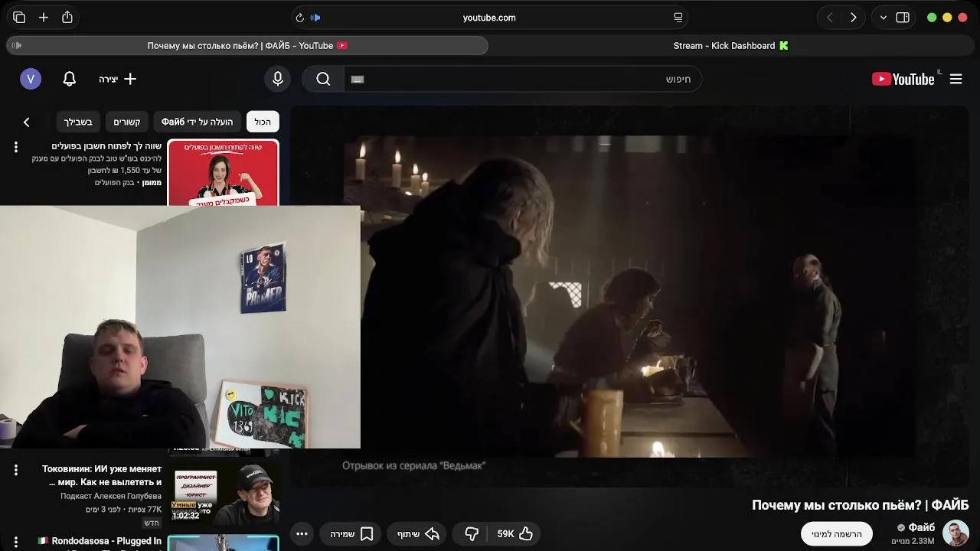Select the הועלה על ידי Файб chip
The height and width of the screenshot is (551, 980).
197,122
